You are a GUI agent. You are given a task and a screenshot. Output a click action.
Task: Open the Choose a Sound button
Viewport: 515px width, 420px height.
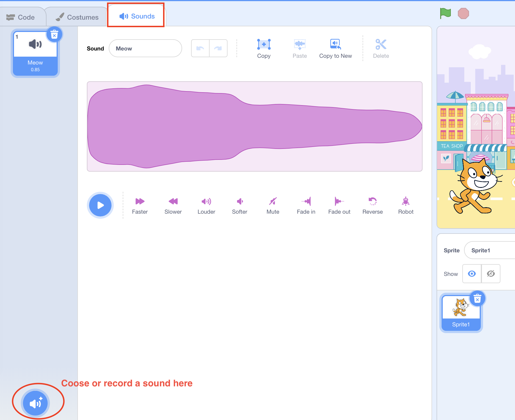pos(35,403)
